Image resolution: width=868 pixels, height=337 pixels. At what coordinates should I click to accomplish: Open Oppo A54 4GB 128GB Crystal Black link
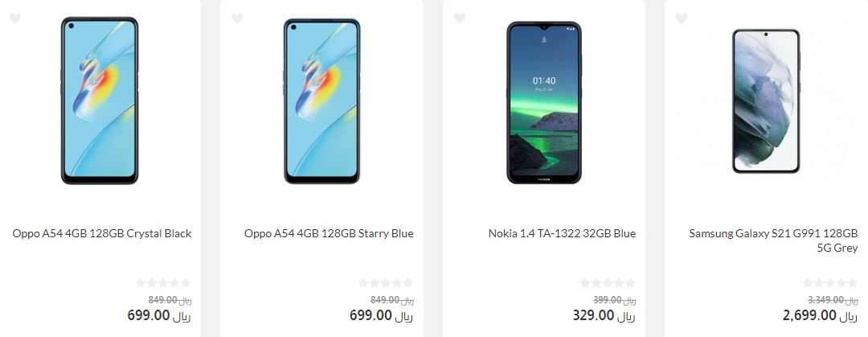(x=102, y=233)
